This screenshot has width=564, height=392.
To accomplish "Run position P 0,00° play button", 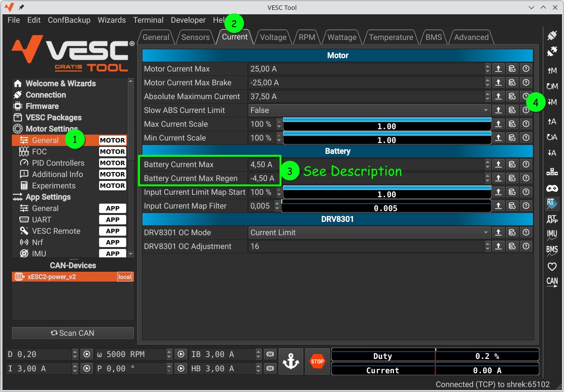I will pos(181,369).
